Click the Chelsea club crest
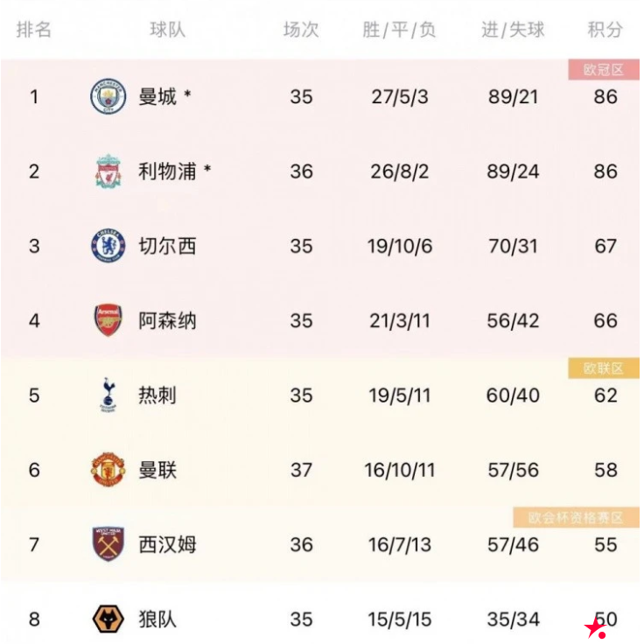This screenshot has height=644, width=644. pos(108,246)
